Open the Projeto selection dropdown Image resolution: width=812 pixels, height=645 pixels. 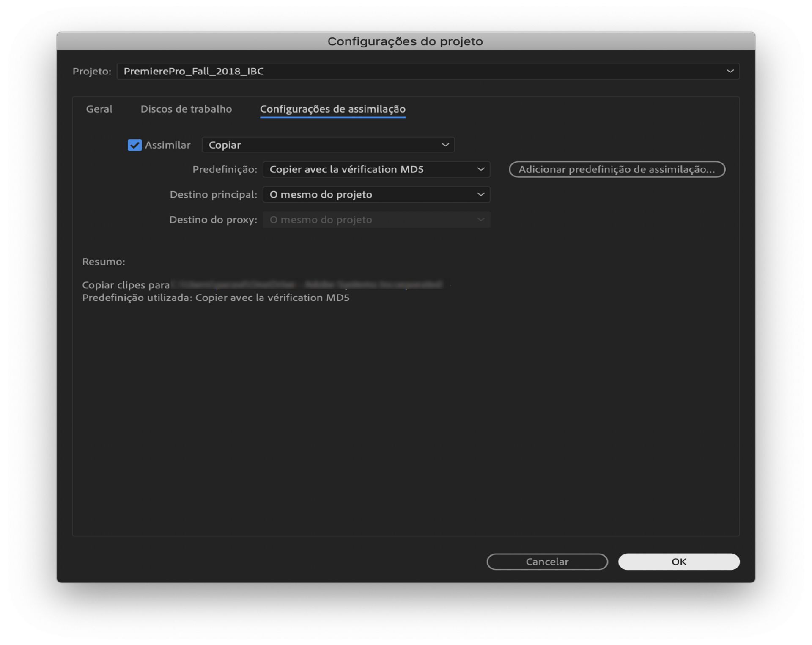[427, 71]
